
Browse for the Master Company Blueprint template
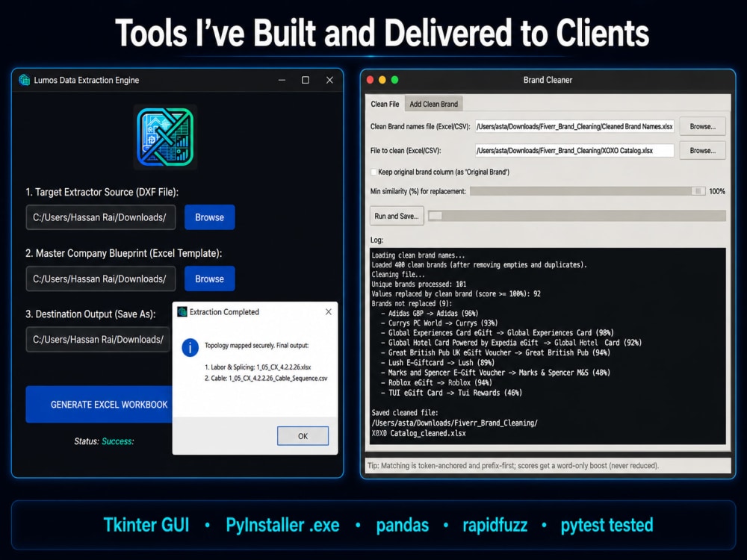click(210, 279)
